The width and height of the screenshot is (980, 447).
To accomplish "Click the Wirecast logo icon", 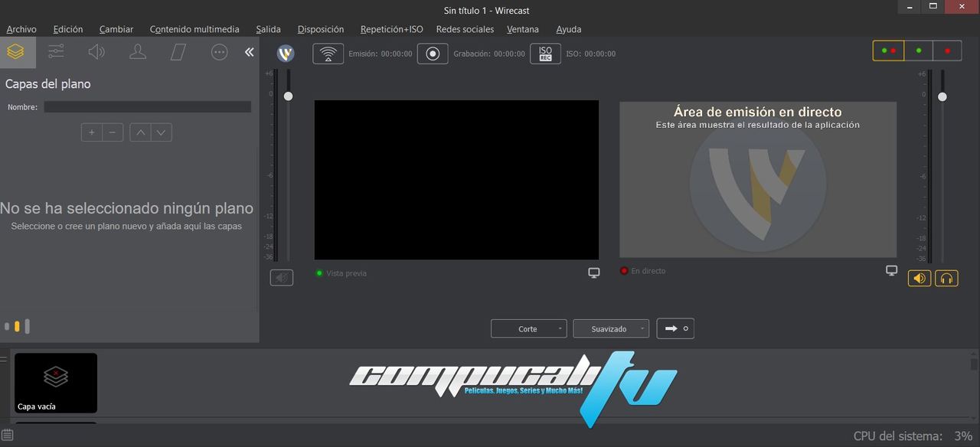I will [x=286, y=54].
